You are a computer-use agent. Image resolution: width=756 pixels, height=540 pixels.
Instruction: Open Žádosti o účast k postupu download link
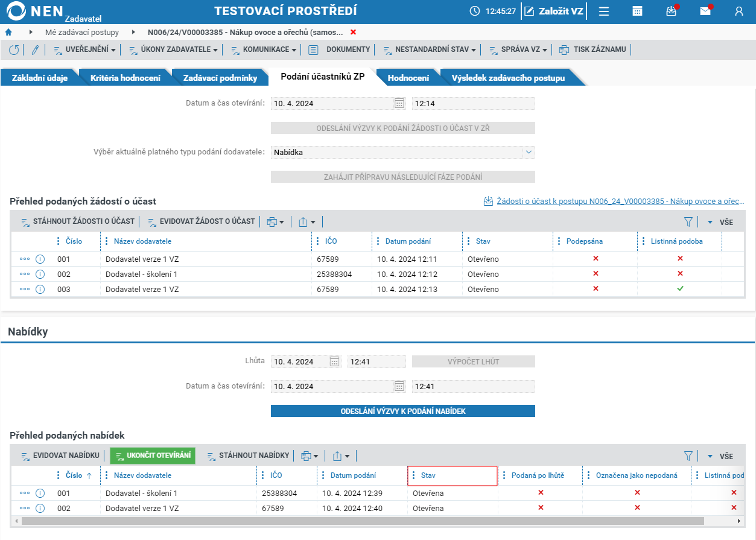(x=614, y=202)
